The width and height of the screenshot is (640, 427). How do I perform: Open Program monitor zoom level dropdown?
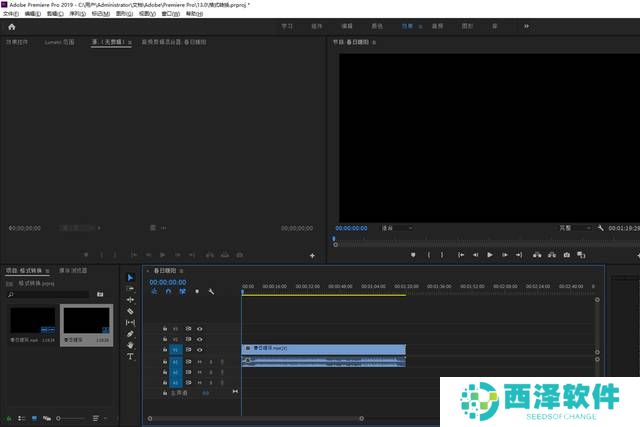pos(397,228)
